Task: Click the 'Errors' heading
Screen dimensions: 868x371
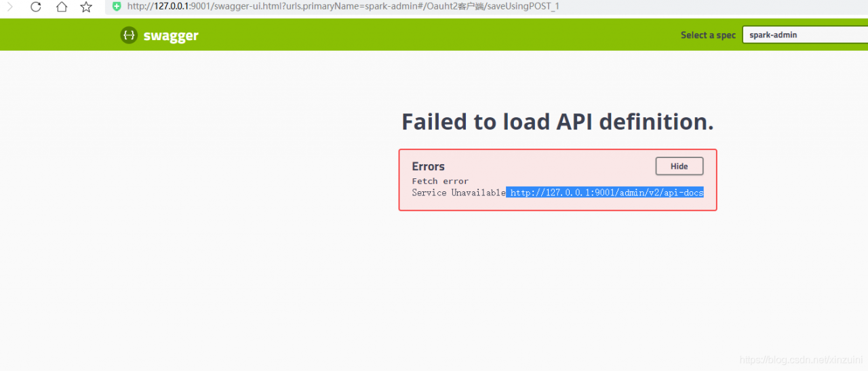Action: coord(429,166)
